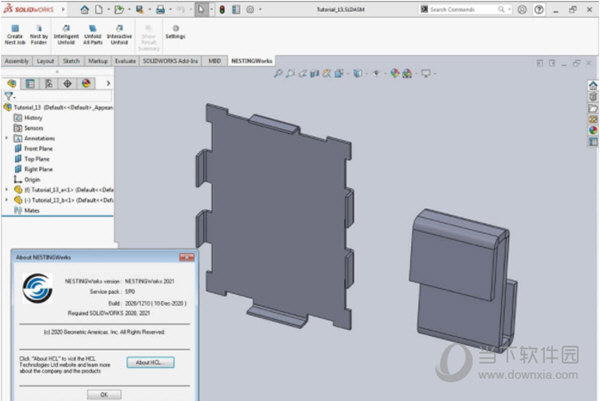600x401 pixels.
Task: Switch to the ConfigurationManager tab icon
Action: tap(49, 83)
